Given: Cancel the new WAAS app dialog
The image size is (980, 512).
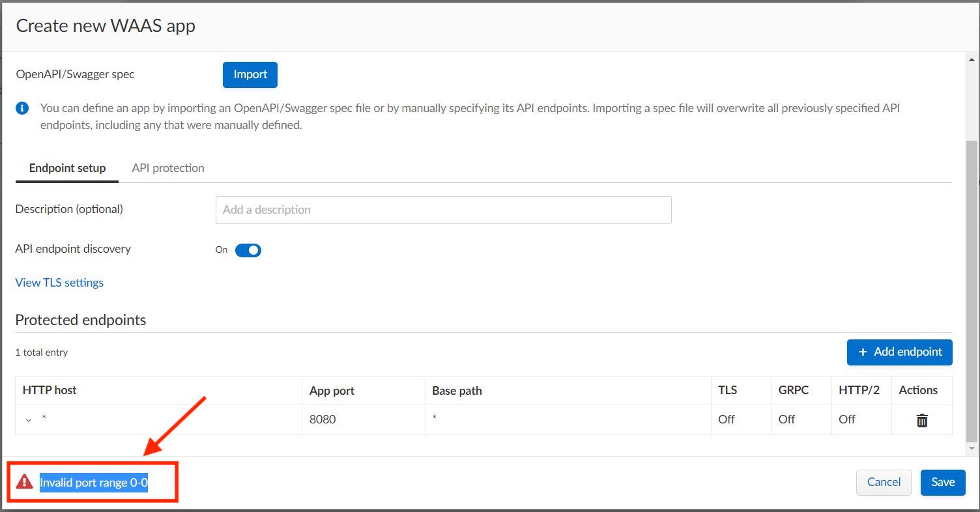Looking at the screenshot, I should point(883,482).
